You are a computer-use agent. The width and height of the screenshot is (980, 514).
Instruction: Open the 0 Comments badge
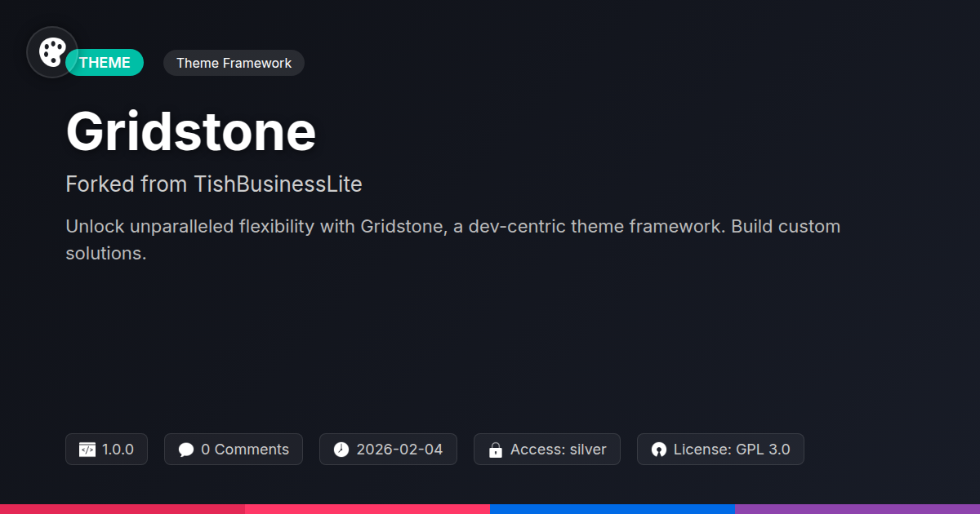coord(234,450)
